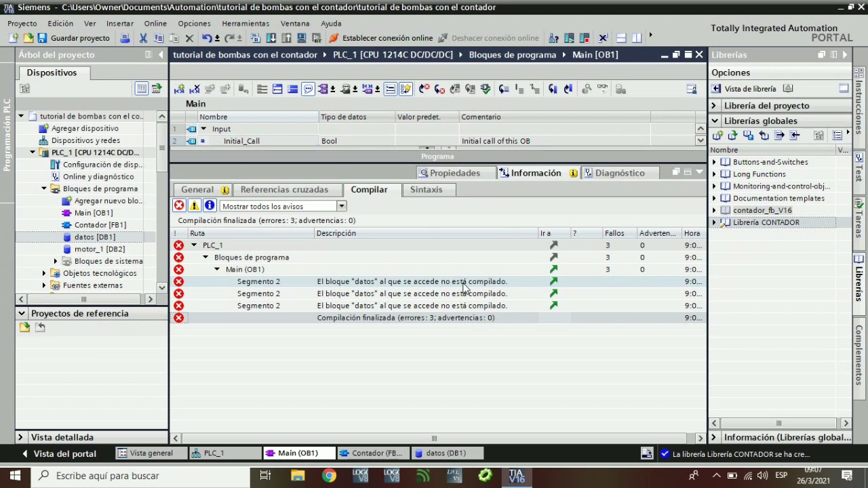
Task: Click the cut scissors icon
Action: pos(143,38)
